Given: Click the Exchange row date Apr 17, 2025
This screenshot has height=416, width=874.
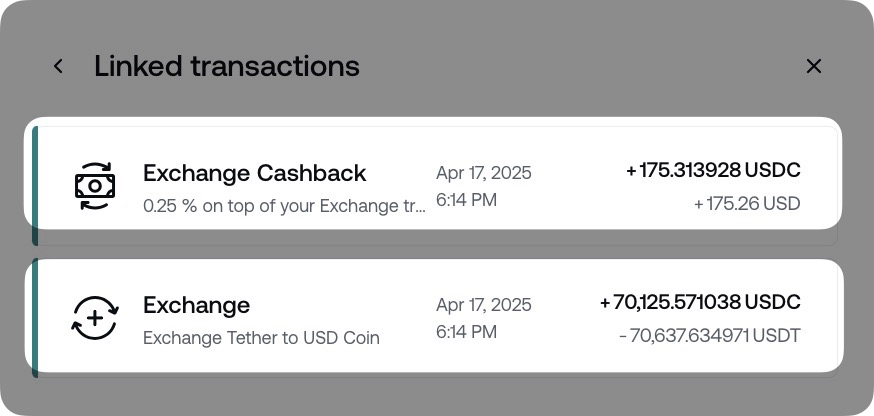Looking at the screenshot, I should [484, 305].
